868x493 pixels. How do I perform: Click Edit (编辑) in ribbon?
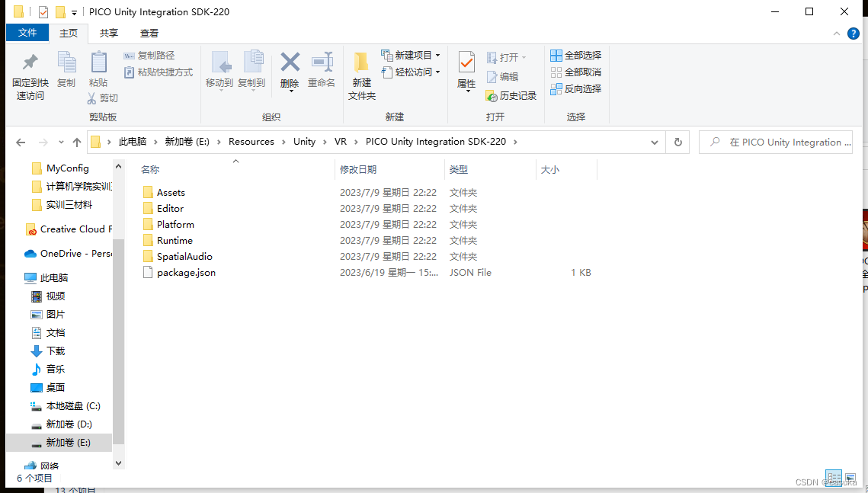pos(503,77)
